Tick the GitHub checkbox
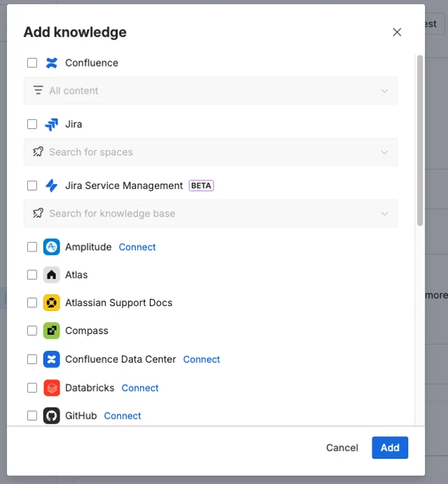The image size is (448, 484). [x=32, y=416]
